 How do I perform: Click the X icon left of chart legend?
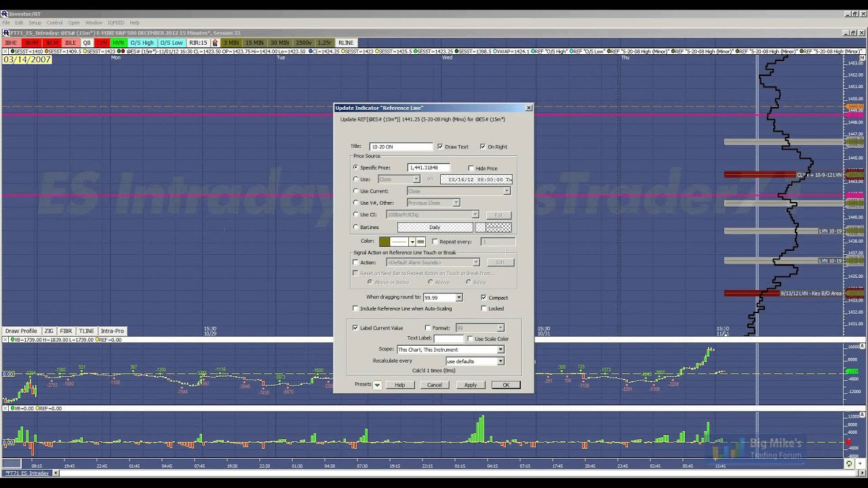5,52
